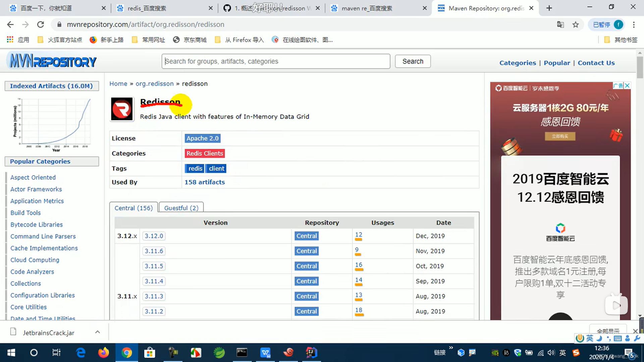This screenshot has width=644, height=362.
Task: Click usages count 12 for 3.12.0
Action: [359, 235]
